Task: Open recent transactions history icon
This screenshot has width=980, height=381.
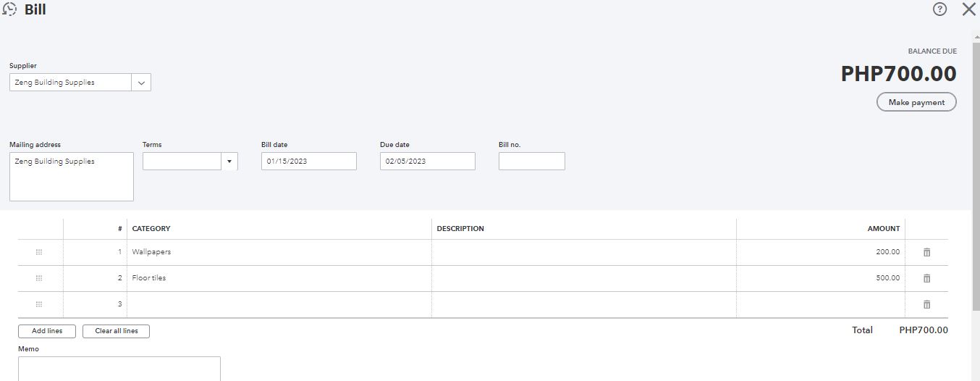Action: (10, 10)
